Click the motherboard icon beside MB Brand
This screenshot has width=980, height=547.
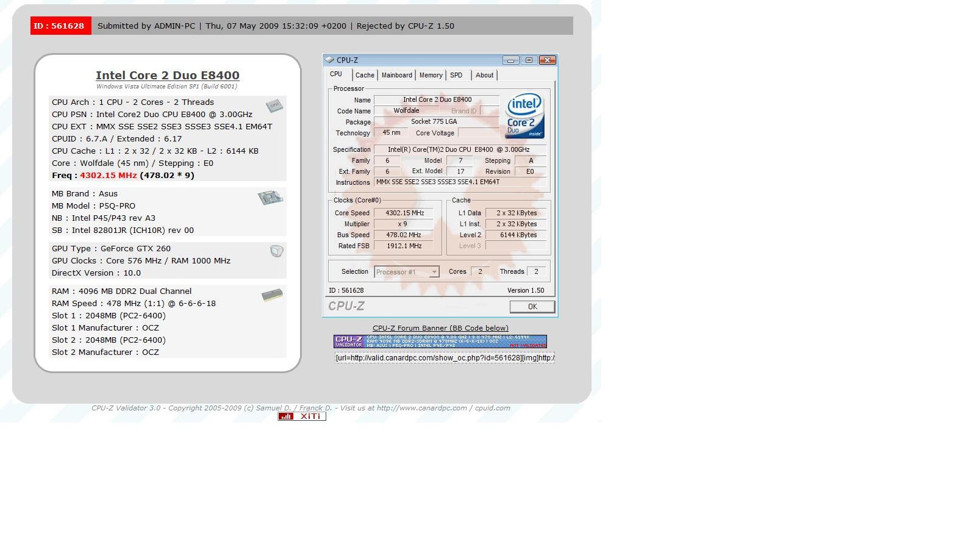[x=270, y=198]
